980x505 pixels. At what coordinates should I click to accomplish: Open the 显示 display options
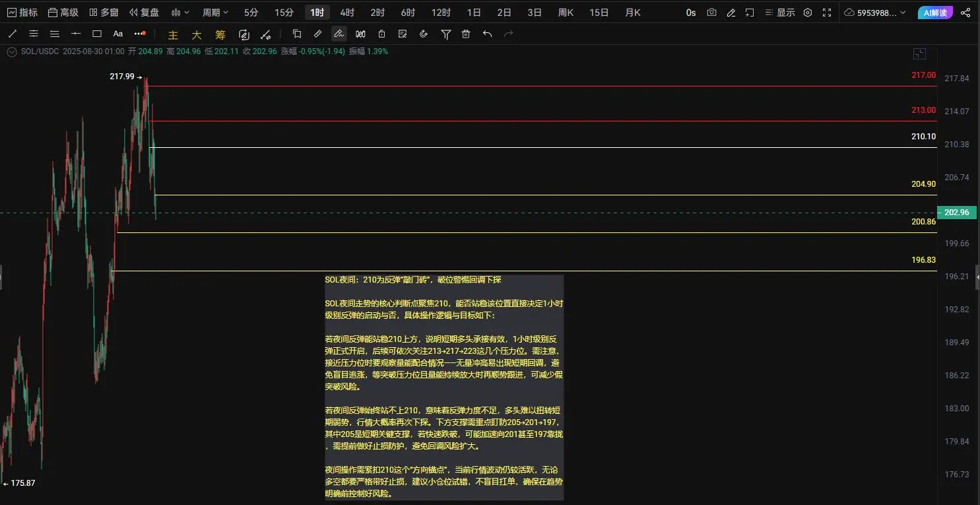[779, 13]
